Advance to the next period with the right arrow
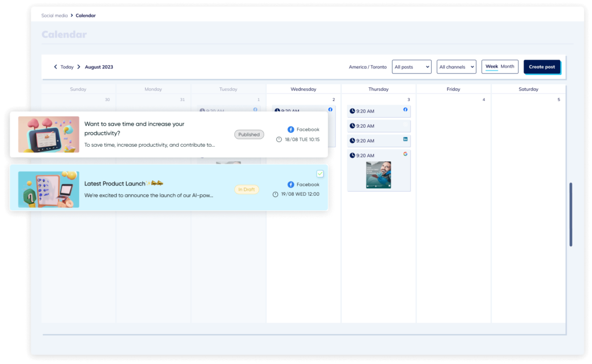 pos(79,67)
